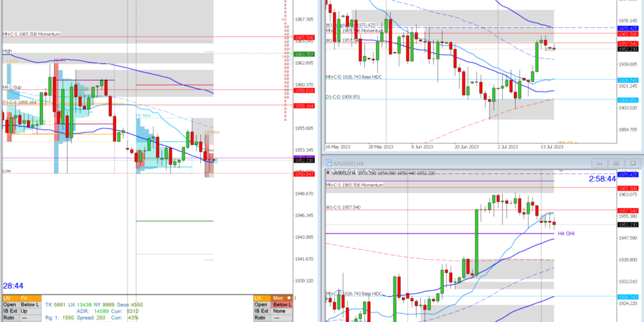This screenshot has width=644, height=322.
Task: Select the LN Mon session label
Action: pyautogui.click(x=212, y=132)
